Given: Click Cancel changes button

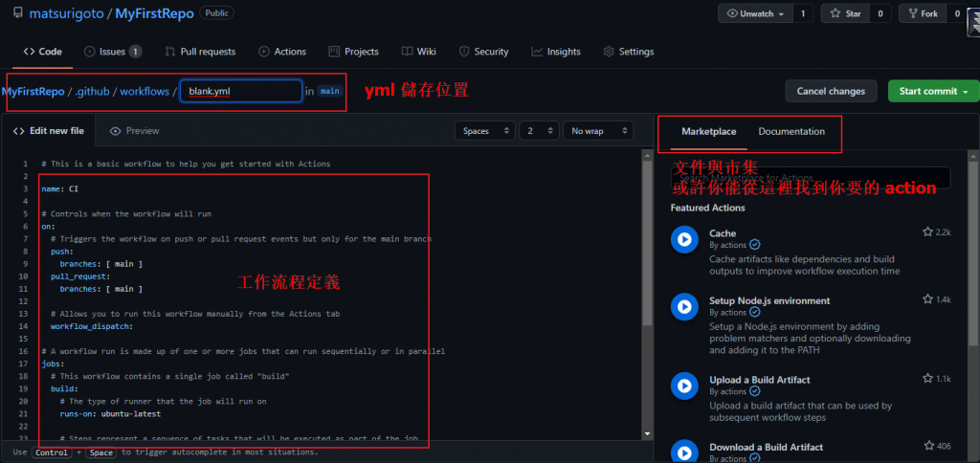Looking at the screenshot, I should pyautogui.click(x=831, y=91).
